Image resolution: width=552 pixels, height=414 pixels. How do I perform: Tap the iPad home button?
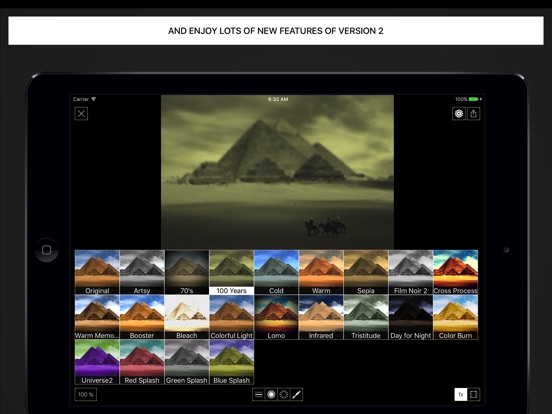(46, 250)
